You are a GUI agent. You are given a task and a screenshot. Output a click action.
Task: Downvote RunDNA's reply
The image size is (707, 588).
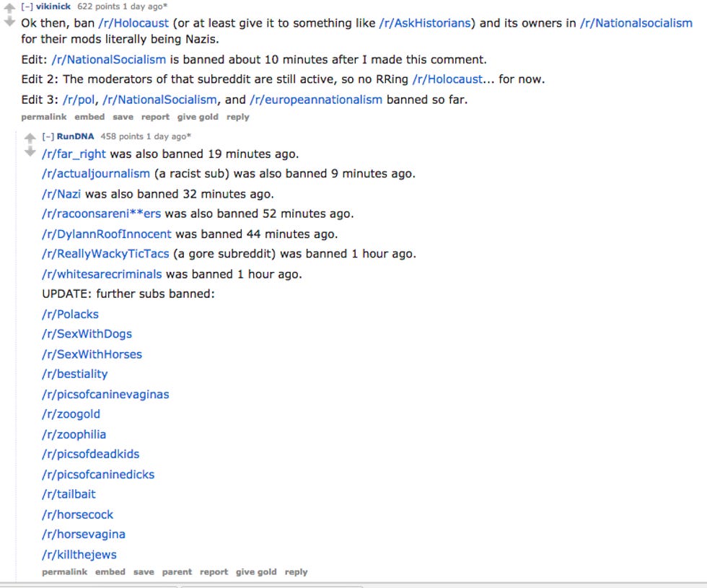coord(30,152)
